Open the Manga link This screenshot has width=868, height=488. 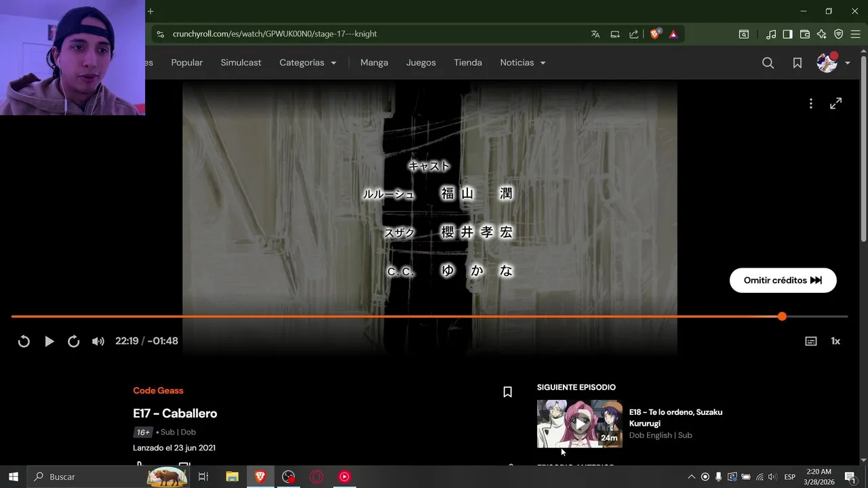(x=374, y=62)
